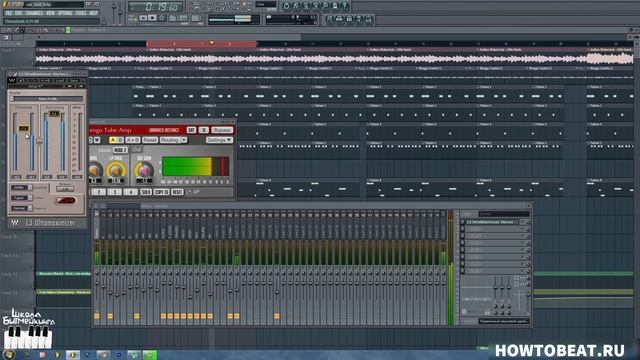Click the Windows Start button
Viewport: 640px width, 360px height.
(9, 354)
